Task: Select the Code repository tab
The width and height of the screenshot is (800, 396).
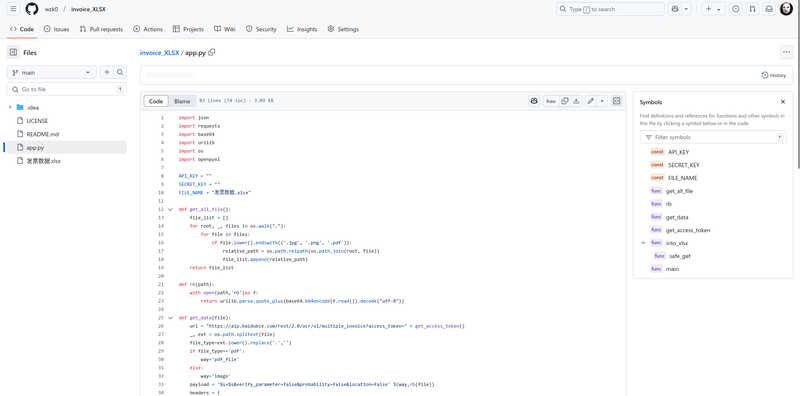Action: [x=22, y=29]
